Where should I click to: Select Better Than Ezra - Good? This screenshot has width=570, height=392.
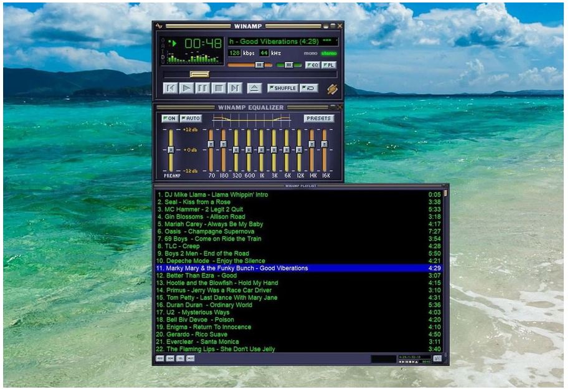coord(298,275)
